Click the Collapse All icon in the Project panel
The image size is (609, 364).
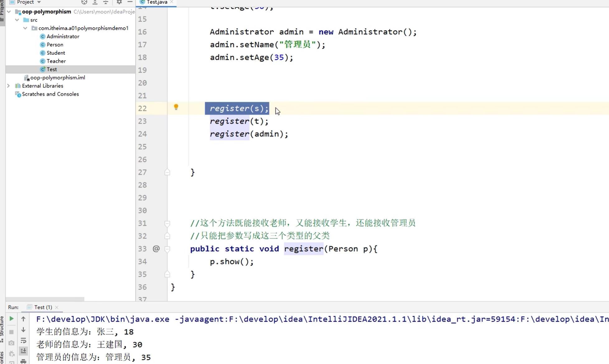click(106, 2)
